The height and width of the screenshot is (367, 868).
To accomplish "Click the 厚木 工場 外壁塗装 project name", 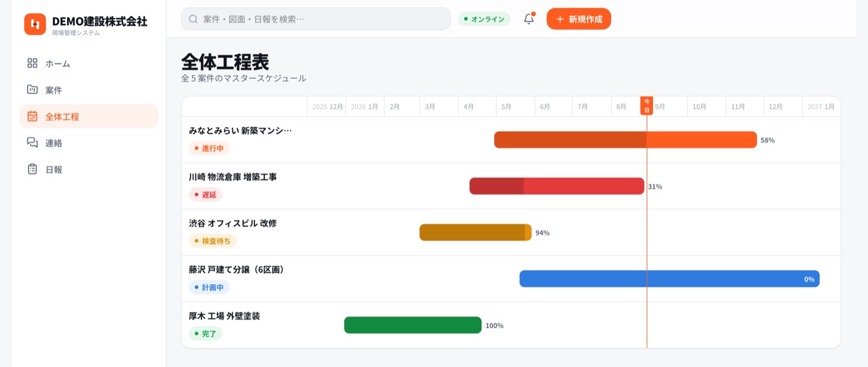I will coord(224,316).
